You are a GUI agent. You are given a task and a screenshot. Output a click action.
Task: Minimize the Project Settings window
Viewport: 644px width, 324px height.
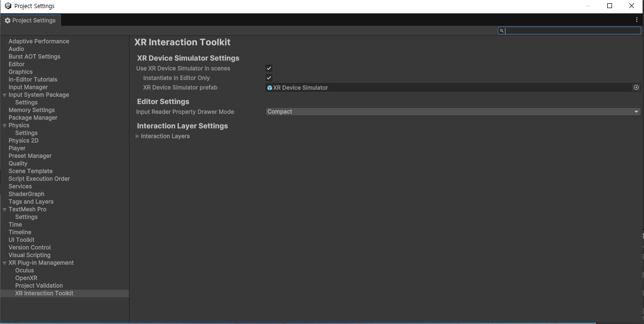tap(588, 6)
